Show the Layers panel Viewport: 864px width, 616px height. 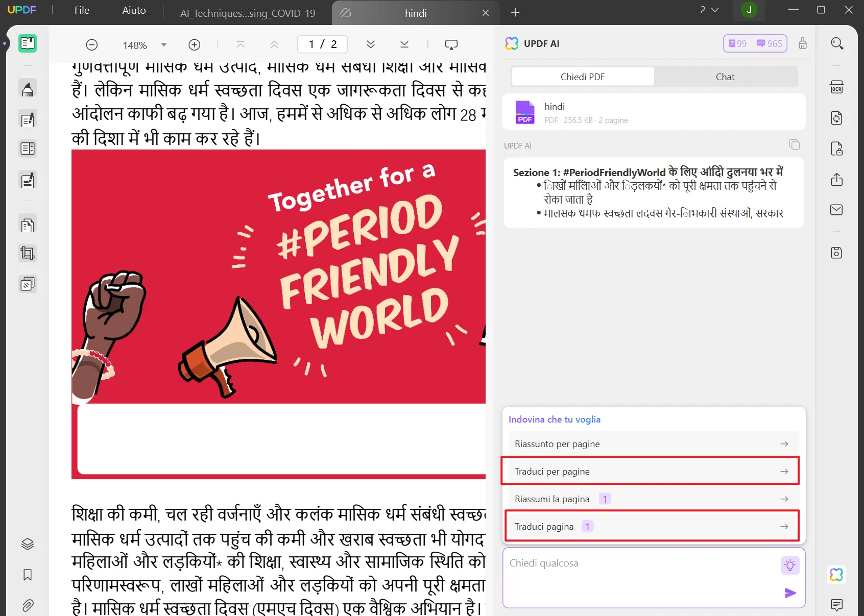[x=28, y=544]
